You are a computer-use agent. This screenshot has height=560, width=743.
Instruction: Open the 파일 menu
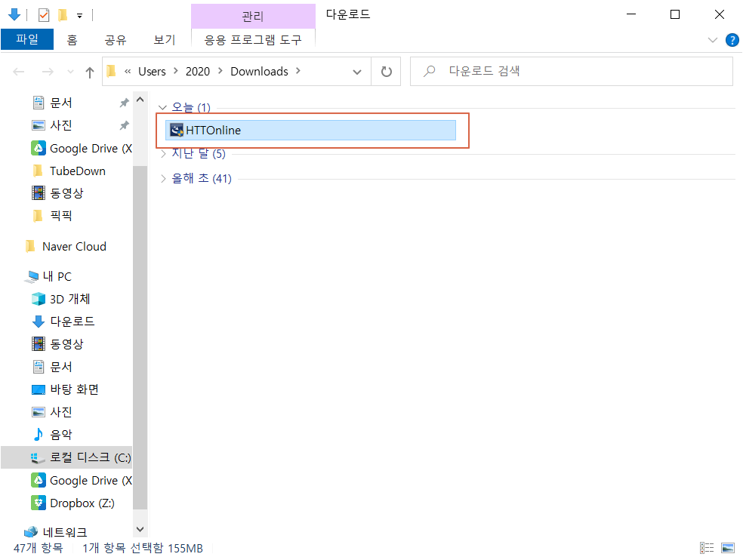(27, 39)
